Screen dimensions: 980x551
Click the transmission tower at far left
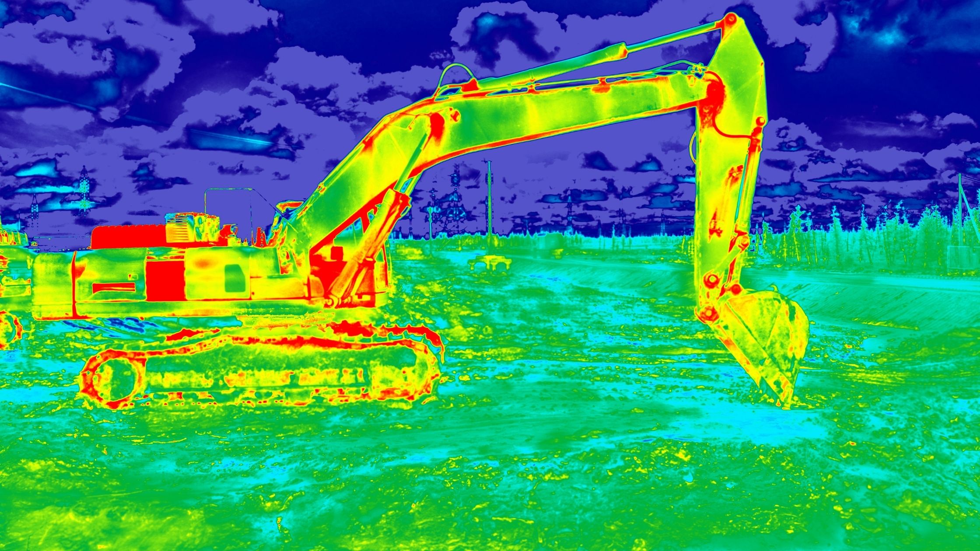click(84, 192)
